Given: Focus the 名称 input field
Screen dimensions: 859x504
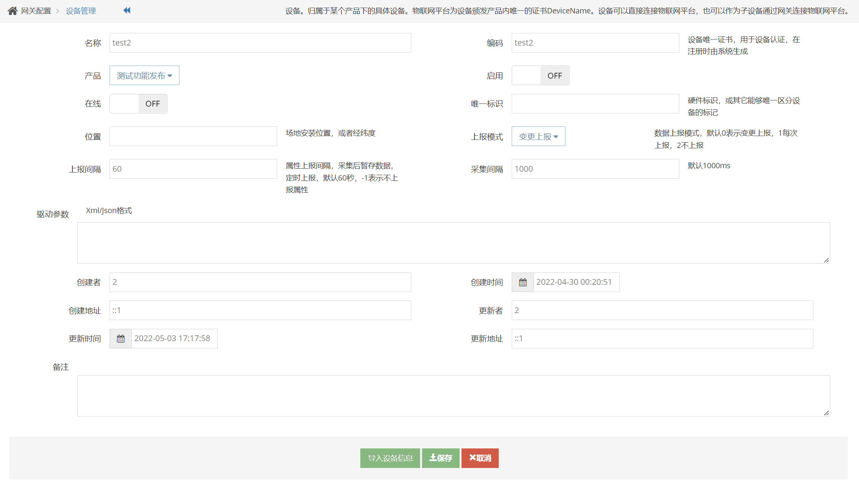Looking at the screenshot, I should [x=260, y=43].
